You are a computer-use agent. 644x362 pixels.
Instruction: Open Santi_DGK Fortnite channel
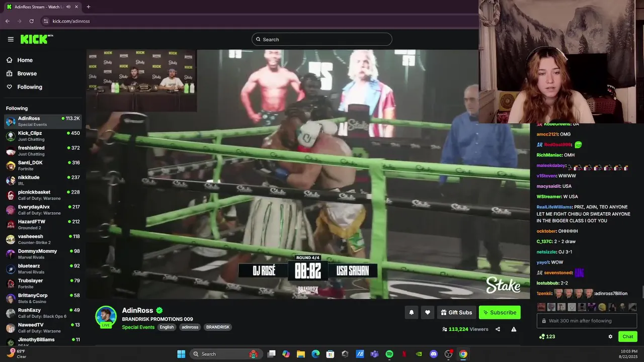tap(43, 165)
